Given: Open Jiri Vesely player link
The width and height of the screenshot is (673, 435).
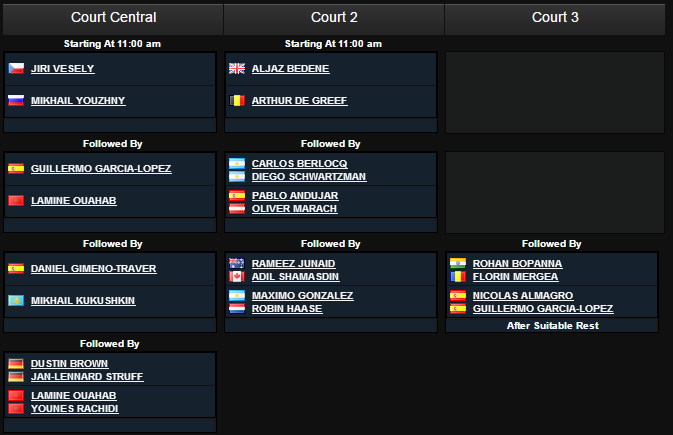Looking at the screenshot, I should [x=62, y=69].
